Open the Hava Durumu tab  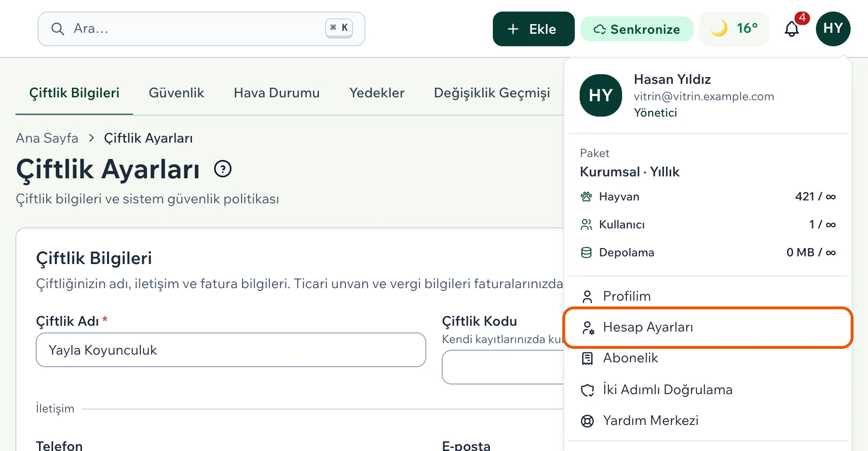(x=277, y=93)
